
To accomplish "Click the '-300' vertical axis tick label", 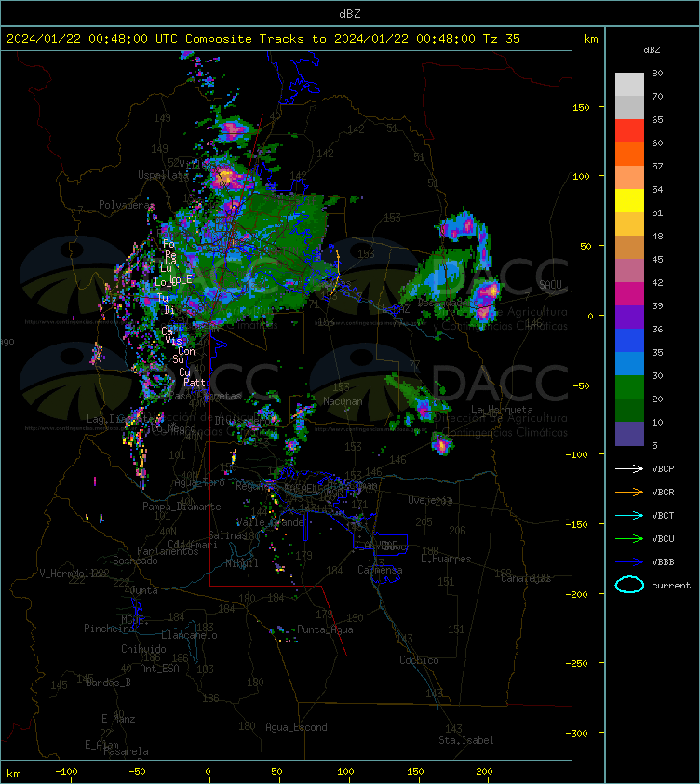I will coord(577,733).
